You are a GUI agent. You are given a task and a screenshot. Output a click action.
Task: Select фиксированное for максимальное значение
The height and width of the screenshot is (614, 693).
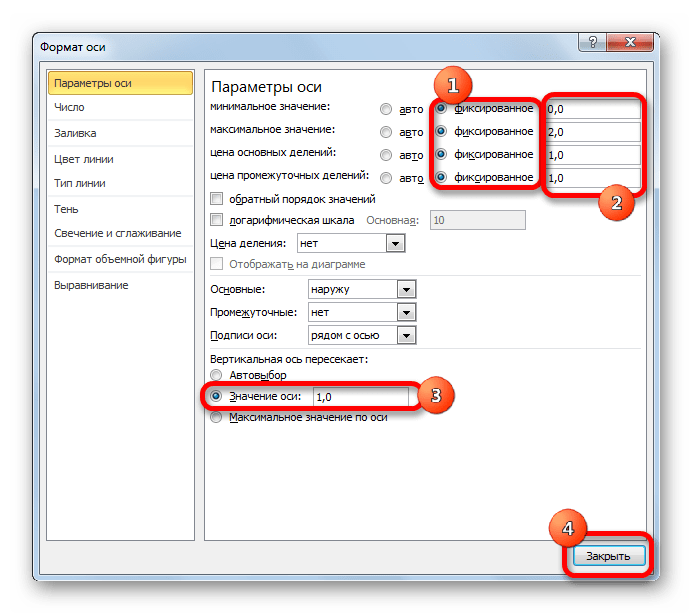(441, 131)
